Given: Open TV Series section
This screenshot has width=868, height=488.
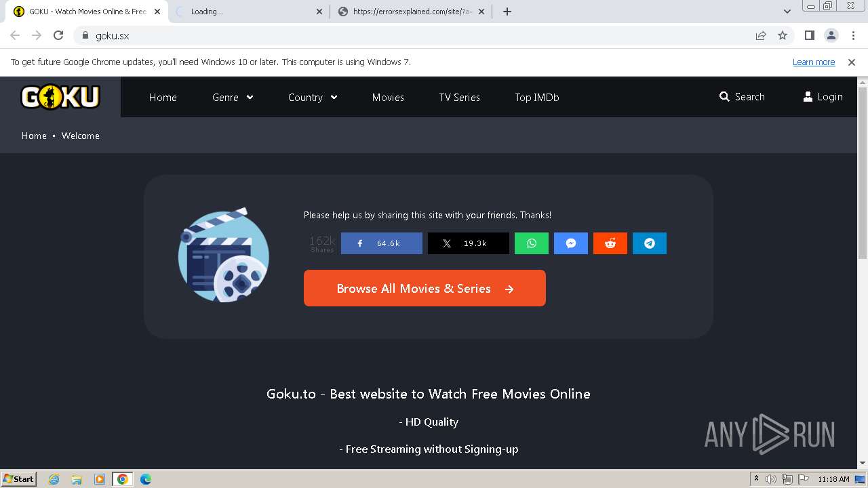Looking at the screenshot, I should pyautogui.click(x=459, y=98).
